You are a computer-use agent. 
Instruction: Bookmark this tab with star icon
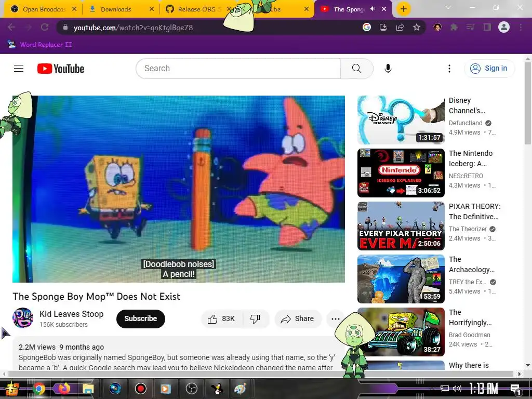[x=417, y=27]
